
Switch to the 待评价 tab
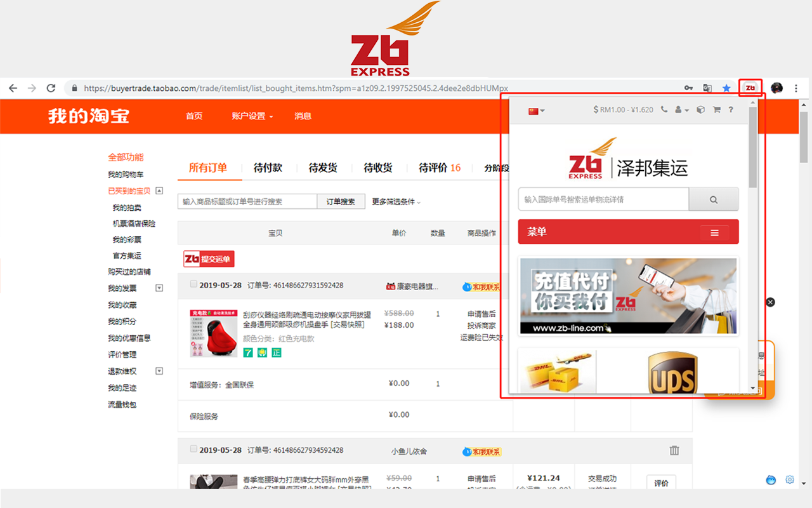click(440, 168)
